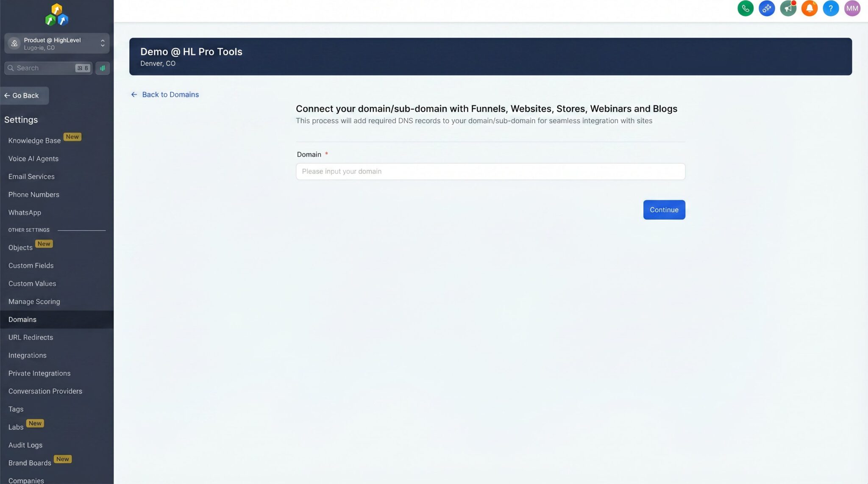Screen dimensions: 868x484
Task: Open Phone Numbers settings
Action: click(x=34, y=195)
